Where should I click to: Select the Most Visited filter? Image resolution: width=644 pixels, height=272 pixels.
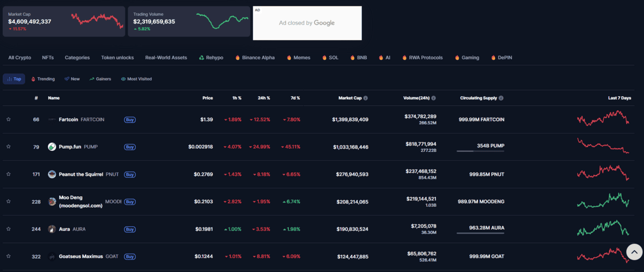click(136, 79)
